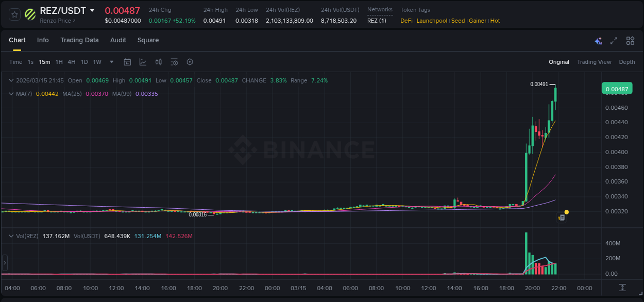Screen dimensions: 644x302
Task: Collapse the MA indicators row
Action: point(11,94)
